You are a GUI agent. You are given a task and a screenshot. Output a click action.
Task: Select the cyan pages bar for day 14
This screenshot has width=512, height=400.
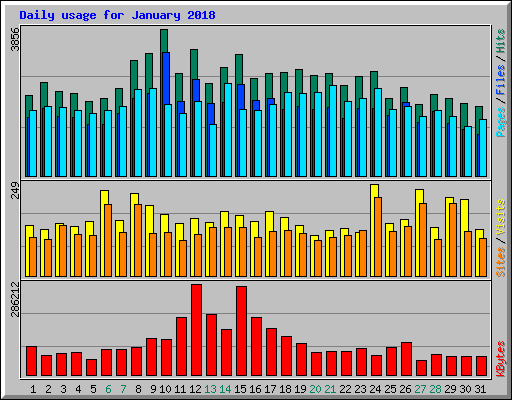pyautogui.click(x=228, y=130)
